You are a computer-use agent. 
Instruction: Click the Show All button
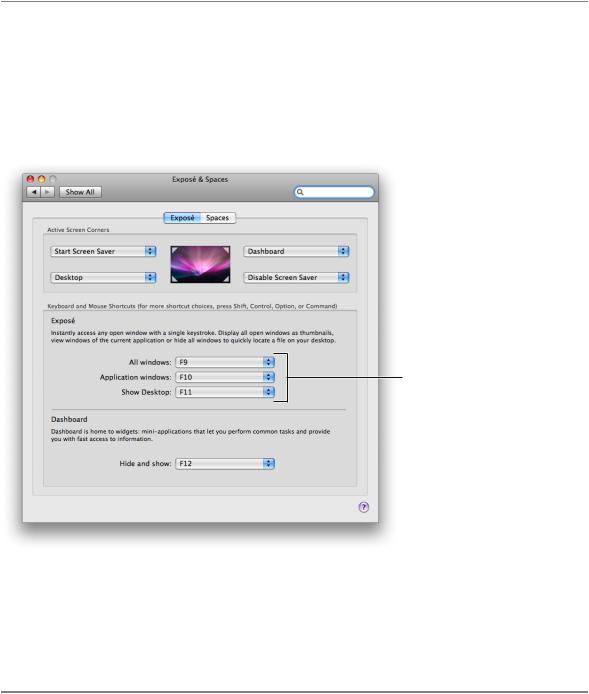tap(80, 192)
